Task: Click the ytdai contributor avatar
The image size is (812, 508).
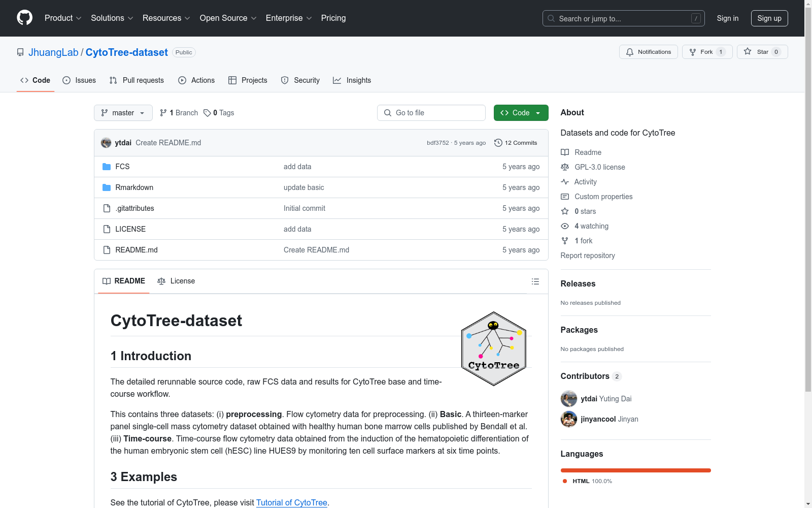Action: (x=569, y=399)
